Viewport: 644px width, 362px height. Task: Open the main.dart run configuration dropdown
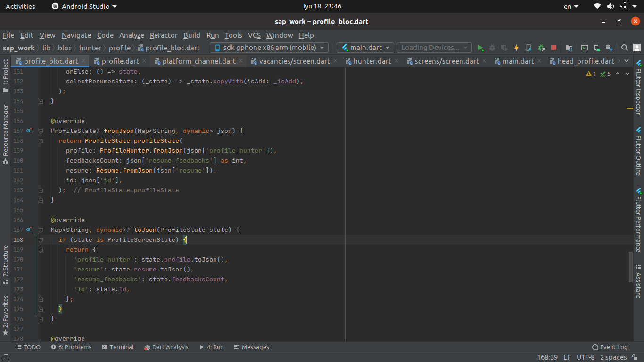pos(365,47)
